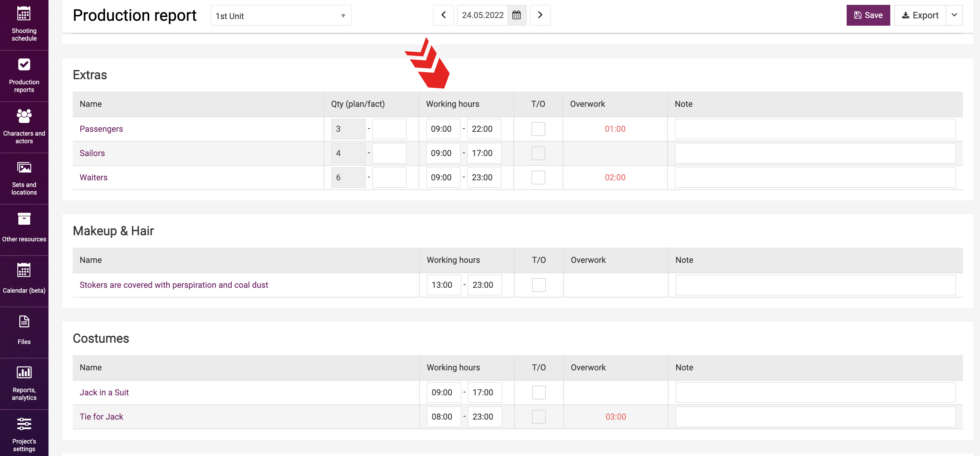Click the Makeup & Hair heading

coord(113,231)
